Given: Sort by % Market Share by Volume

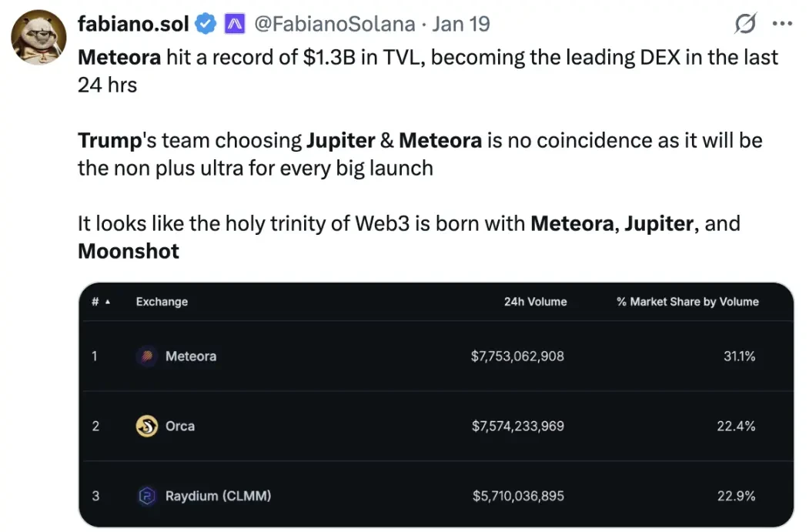Looking at the screenshot, I should click(x=687, y=302).
